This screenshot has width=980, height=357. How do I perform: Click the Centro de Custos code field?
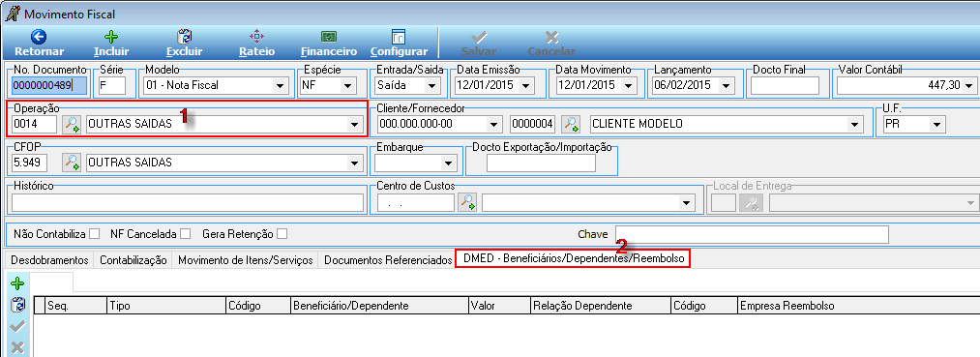point(416,202)
